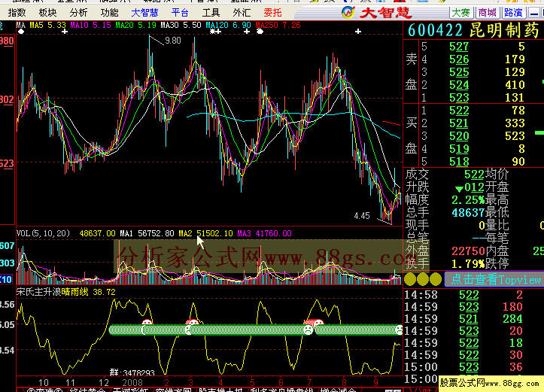
Task: Click the 点击查看Topview banner
Action: [494, 279]
